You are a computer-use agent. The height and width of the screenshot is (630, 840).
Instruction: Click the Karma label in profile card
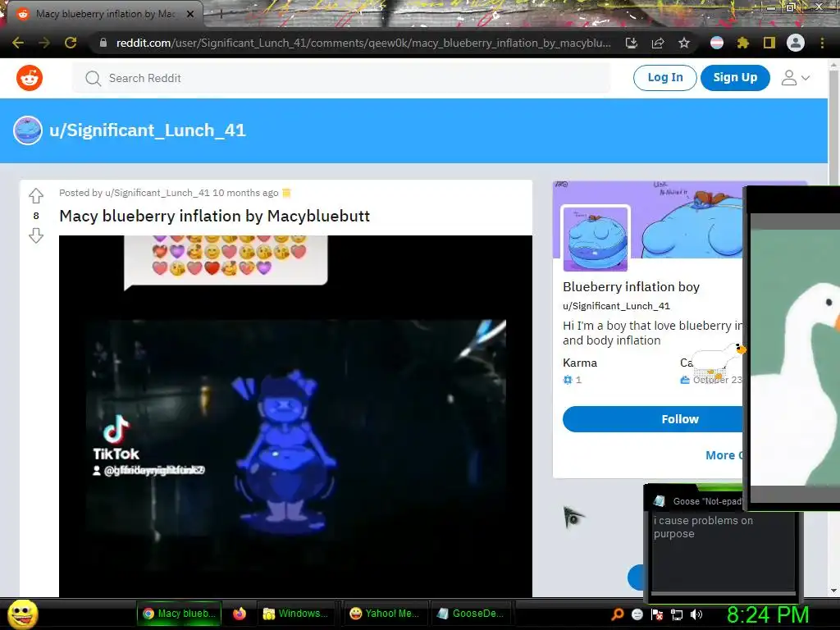click(580, 363)
